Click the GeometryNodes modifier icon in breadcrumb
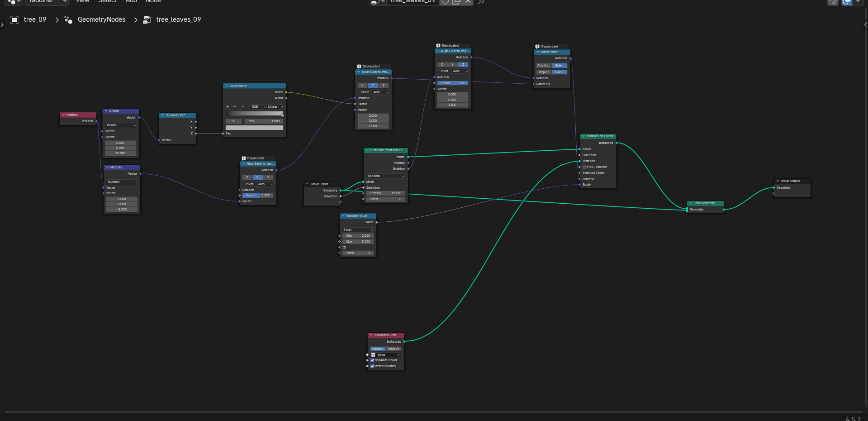 (68, 19)
